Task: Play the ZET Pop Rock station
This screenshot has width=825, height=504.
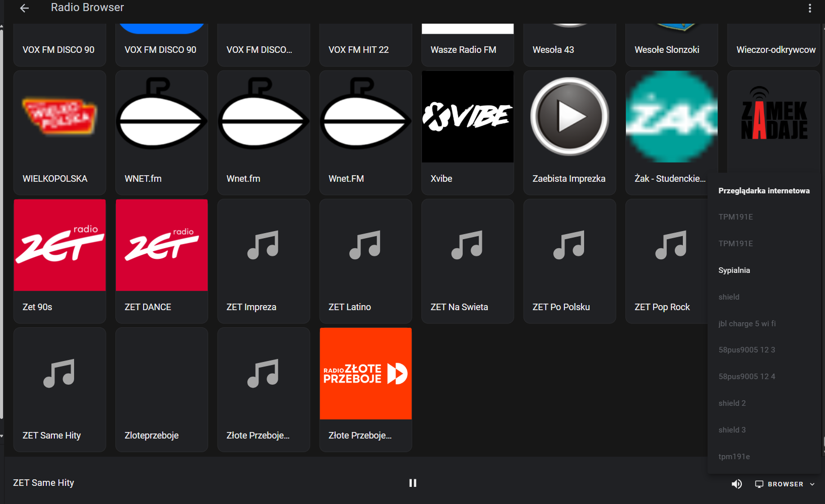Action: (x=667, y=261)
